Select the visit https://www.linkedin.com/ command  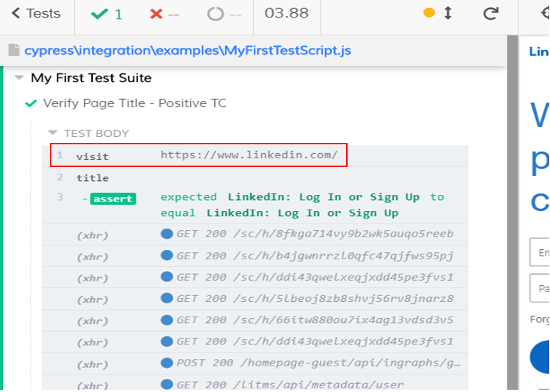click(x=255, y=155)
